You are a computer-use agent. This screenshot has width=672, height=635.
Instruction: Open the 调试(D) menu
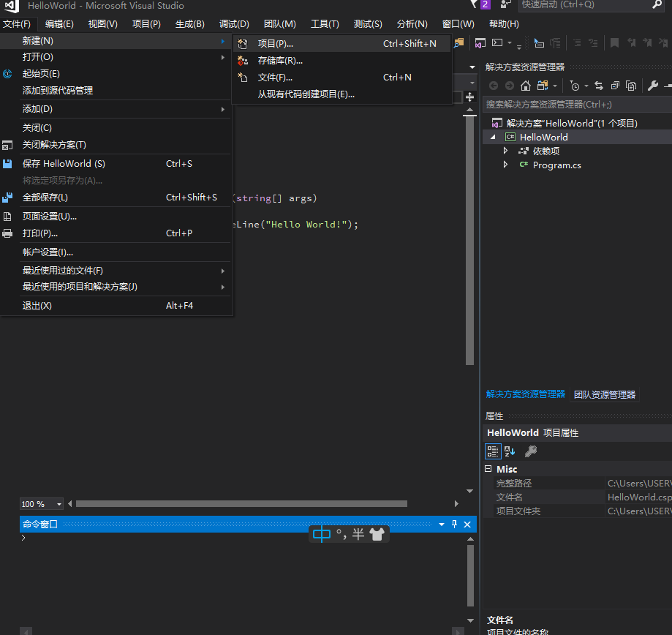point(233,23)
